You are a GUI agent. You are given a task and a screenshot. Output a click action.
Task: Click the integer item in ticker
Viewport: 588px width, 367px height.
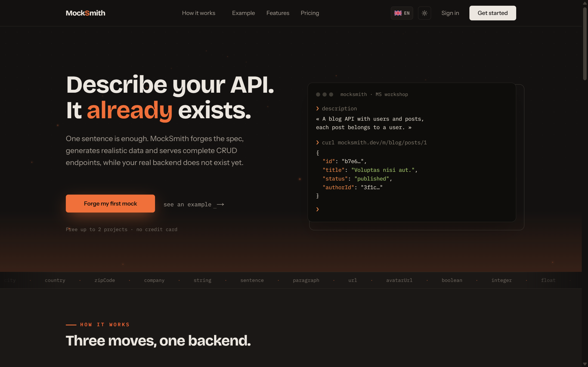(502, 280)
